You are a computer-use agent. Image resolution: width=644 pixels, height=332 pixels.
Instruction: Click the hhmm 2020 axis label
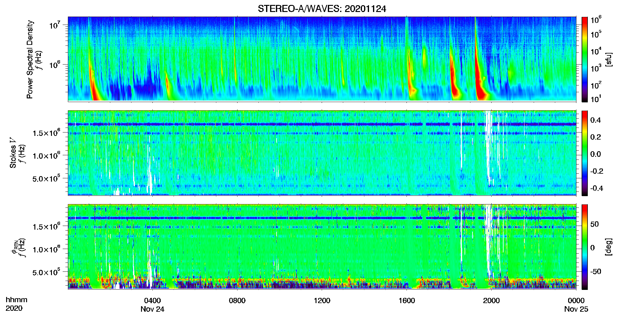click(x=17, y=304)
